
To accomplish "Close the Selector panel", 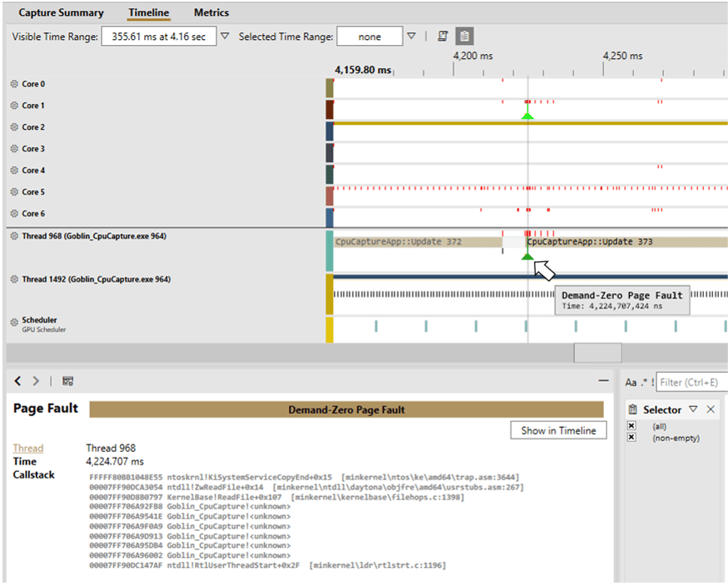I will [711, 410].
